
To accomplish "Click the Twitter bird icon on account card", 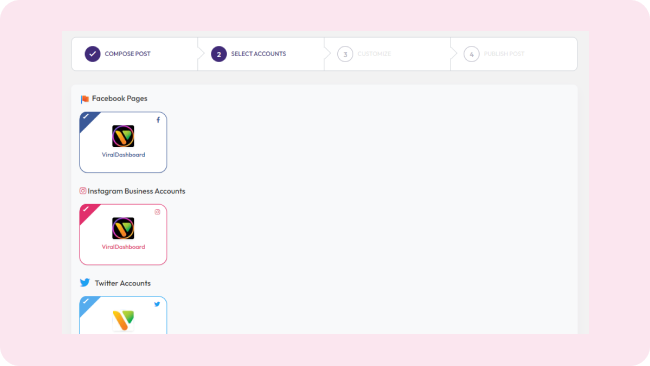I will [157, 304].
